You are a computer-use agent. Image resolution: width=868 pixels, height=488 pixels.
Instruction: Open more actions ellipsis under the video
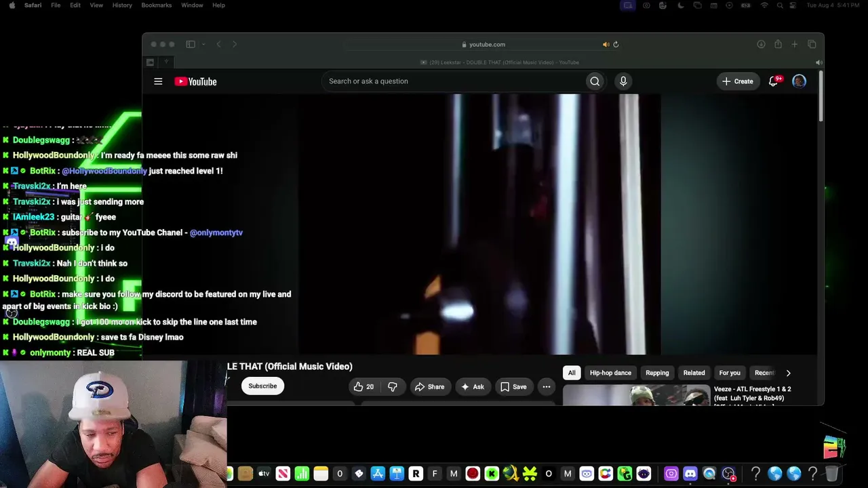[547, 386]
